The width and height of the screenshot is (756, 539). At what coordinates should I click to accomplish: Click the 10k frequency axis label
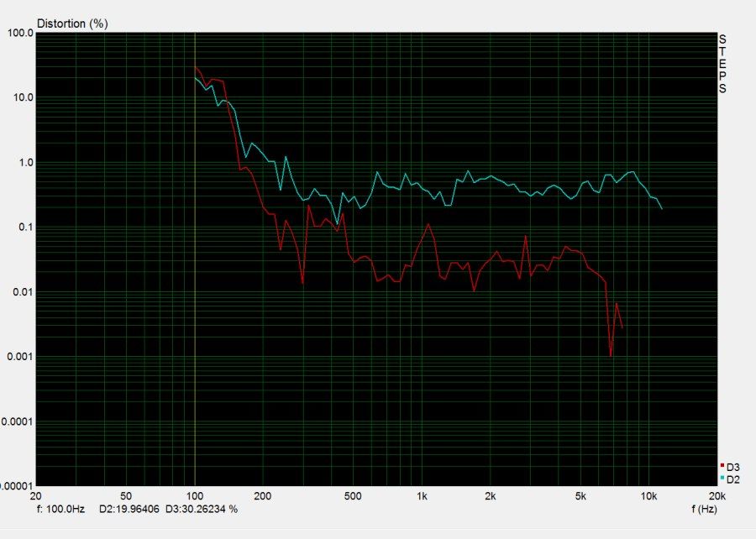[x=649, y=497]
